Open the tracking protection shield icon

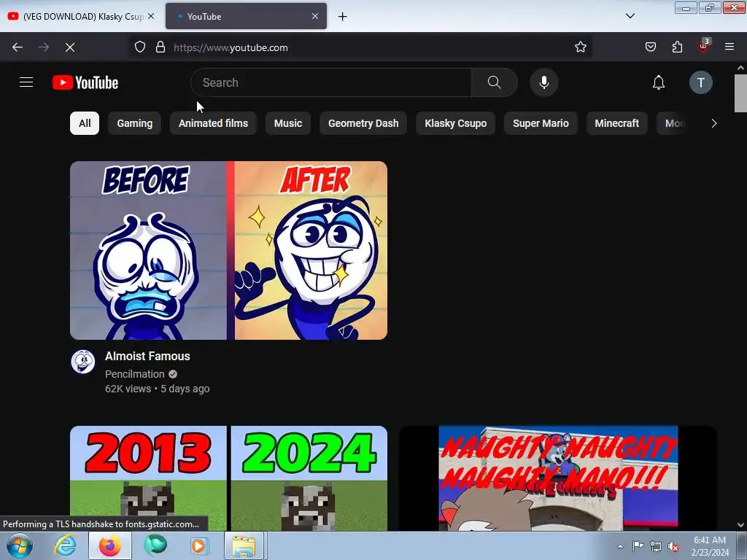point(139,47)
